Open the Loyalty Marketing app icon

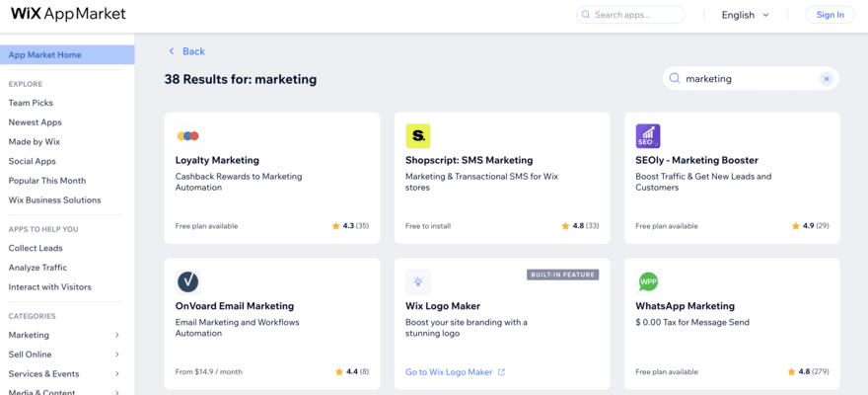[x=187, y=135]
